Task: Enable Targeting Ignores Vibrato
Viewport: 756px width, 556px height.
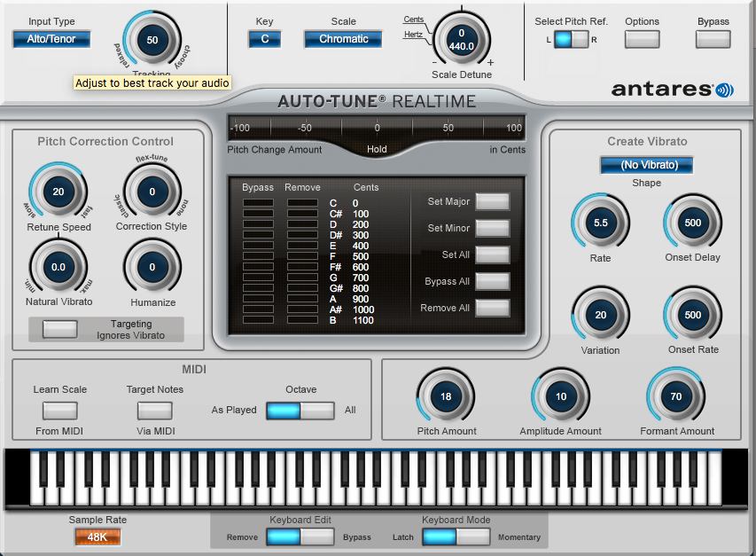Action: 59,329
